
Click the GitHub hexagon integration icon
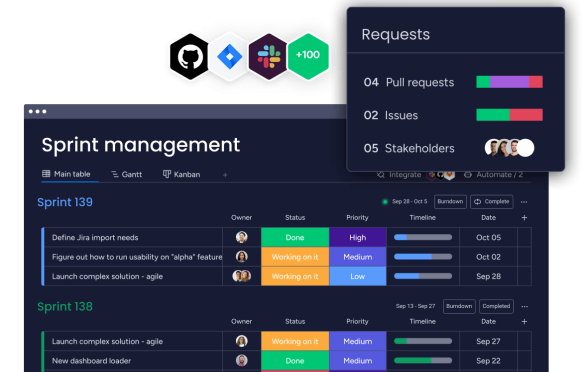(189, 57)
